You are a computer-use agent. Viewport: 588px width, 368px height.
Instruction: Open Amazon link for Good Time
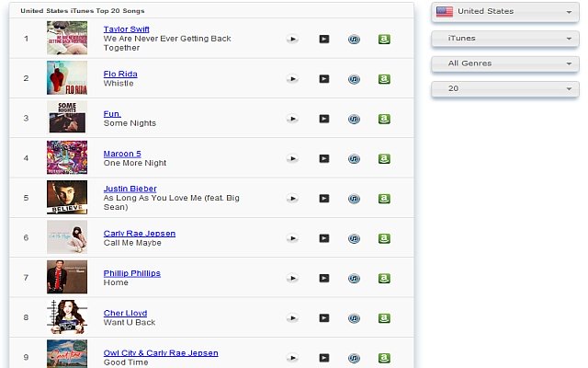point(384,358)
